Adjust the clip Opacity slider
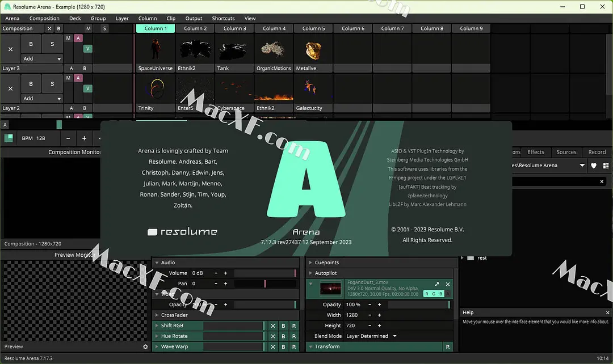This screenshot has width=613, height=364. click(419, 304)
